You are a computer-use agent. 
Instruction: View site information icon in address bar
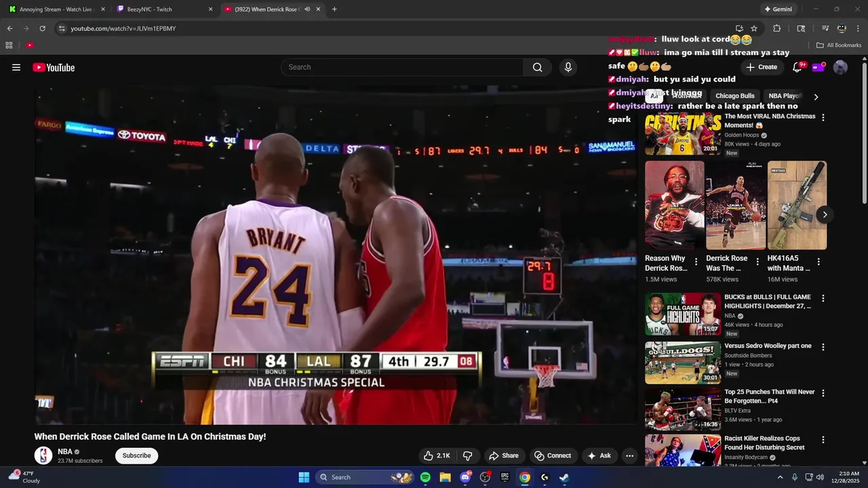(x=62, y=28)
